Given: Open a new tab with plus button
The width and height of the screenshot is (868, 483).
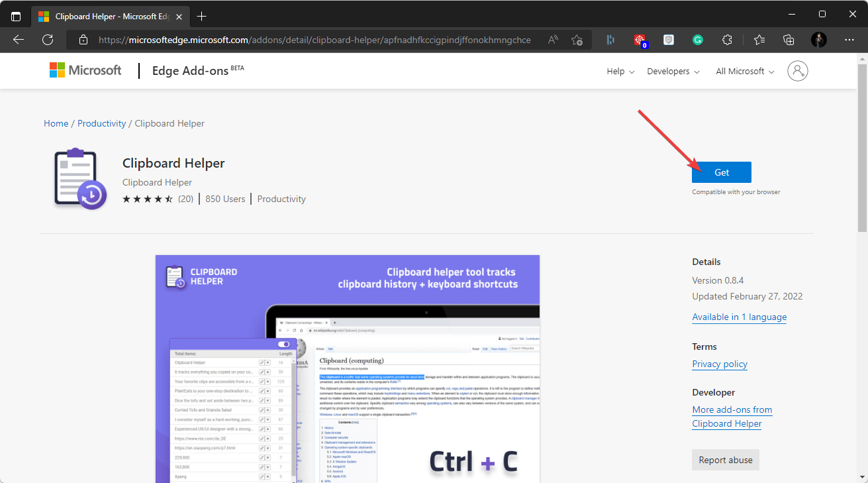Looking at the screenshot, I should (x=202, y=16).
